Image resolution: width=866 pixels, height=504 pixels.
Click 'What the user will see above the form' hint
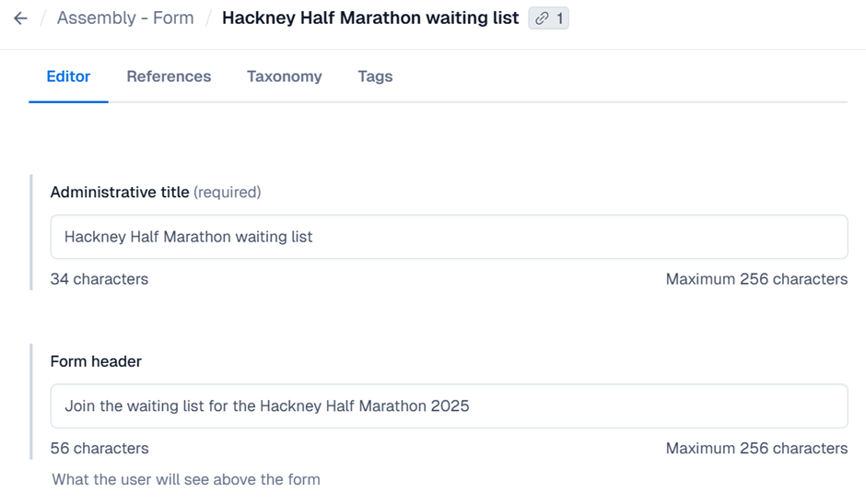186,479
